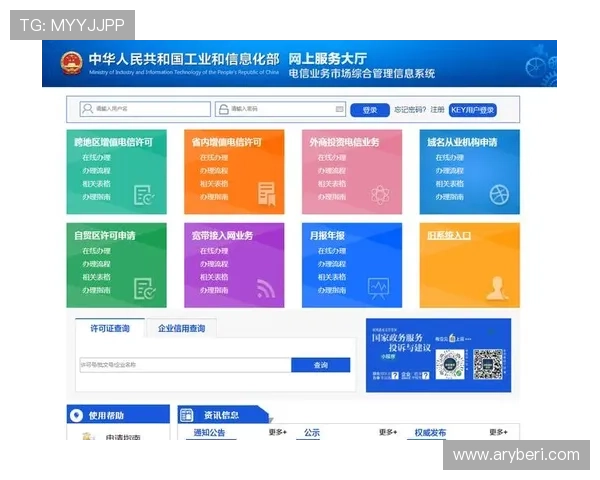Image resolution: width=600 pixels, height=480 pixels.
Task: Open 域名从业机构申请 tile heading
Action: 462,142
